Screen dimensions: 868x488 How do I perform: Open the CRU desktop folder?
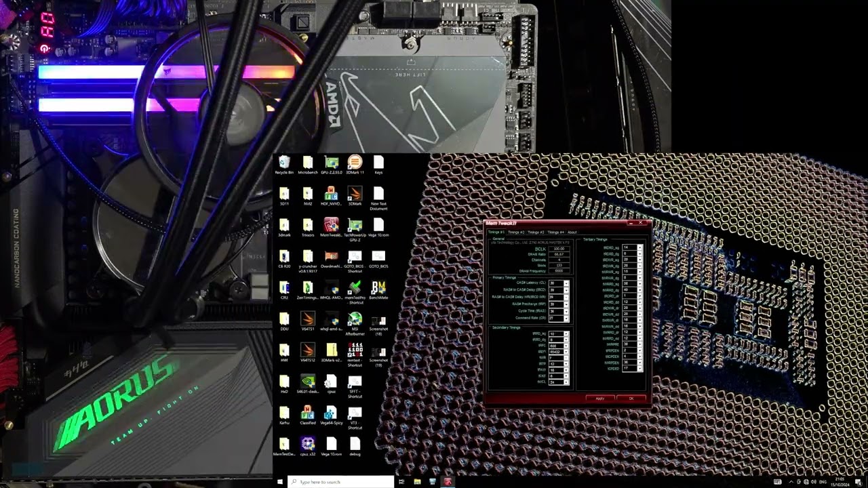284,290
